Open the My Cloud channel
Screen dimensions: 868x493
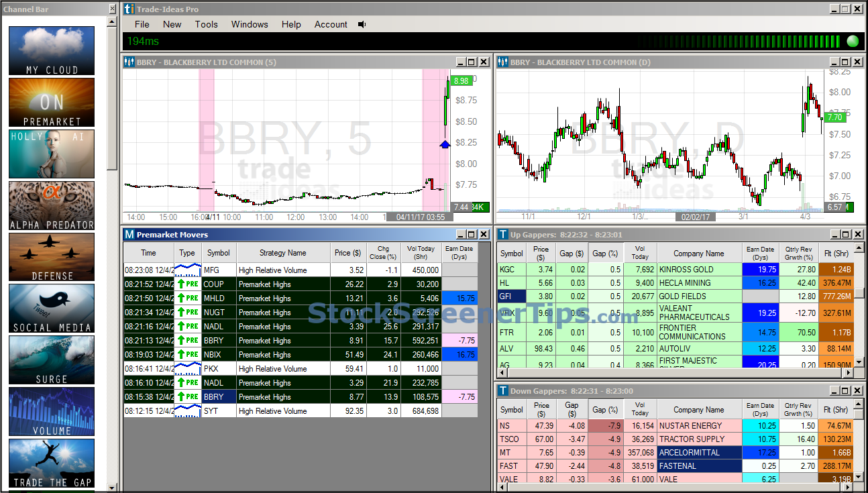(x=52, y=50)
